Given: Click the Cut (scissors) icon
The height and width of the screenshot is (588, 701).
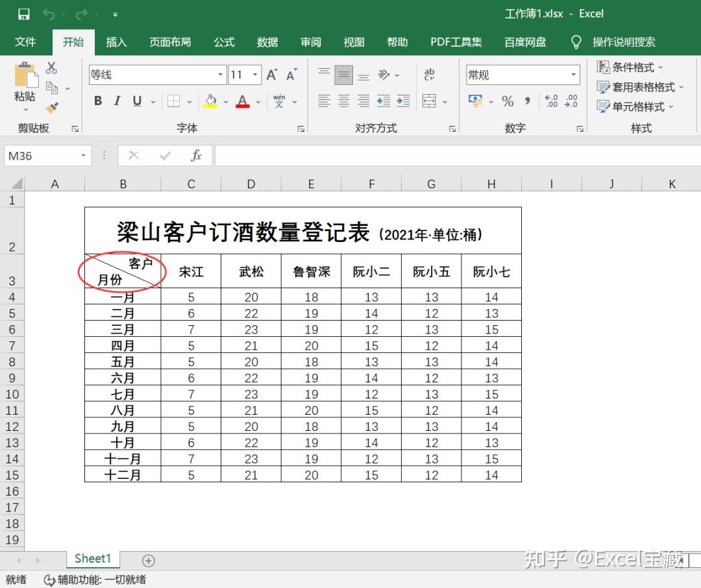Looking at the screenshot, I should (x=51, y=68).
